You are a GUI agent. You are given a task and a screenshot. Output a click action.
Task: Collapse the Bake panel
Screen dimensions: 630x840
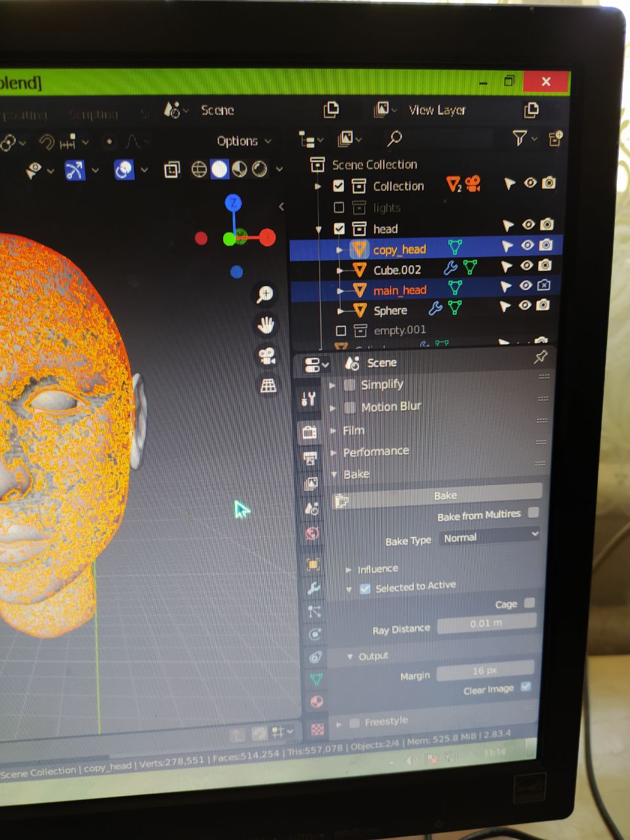pos(333,474)
